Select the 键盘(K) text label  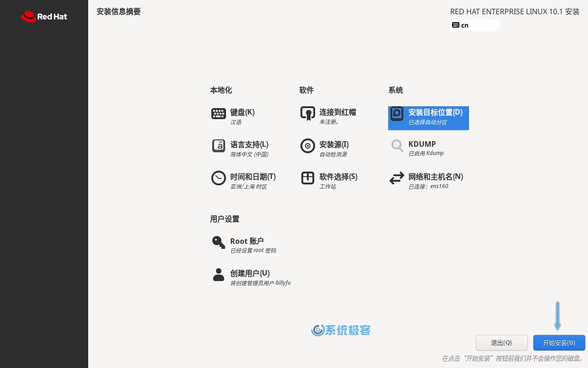tap(243, 112)
